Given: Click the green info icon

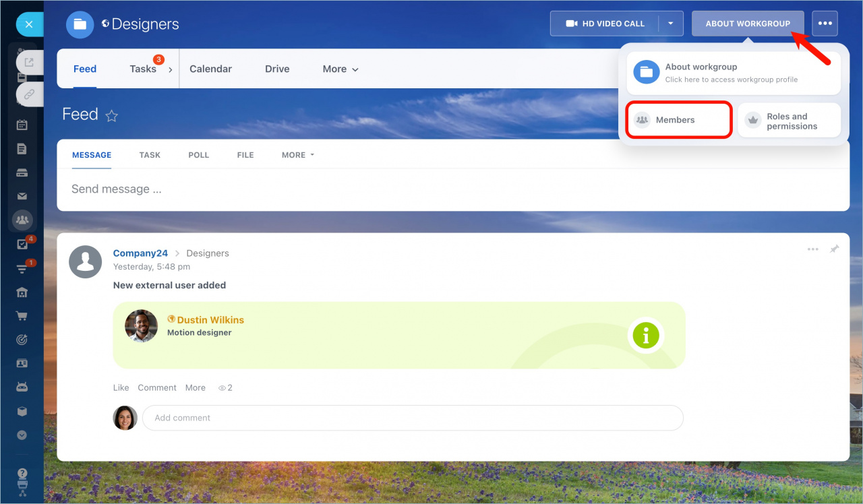Looking at the screenshot, I should click(646, 335).
